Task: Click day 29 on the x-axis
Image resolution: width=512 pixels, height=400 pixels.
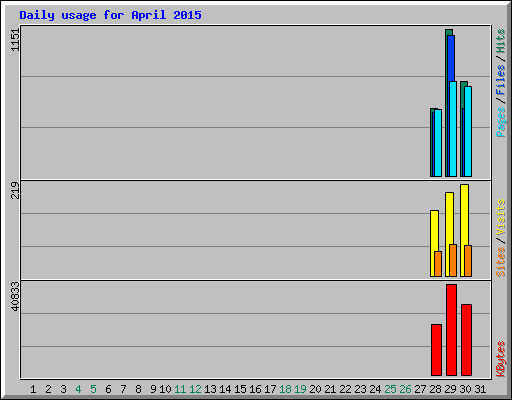Action: 450,389
